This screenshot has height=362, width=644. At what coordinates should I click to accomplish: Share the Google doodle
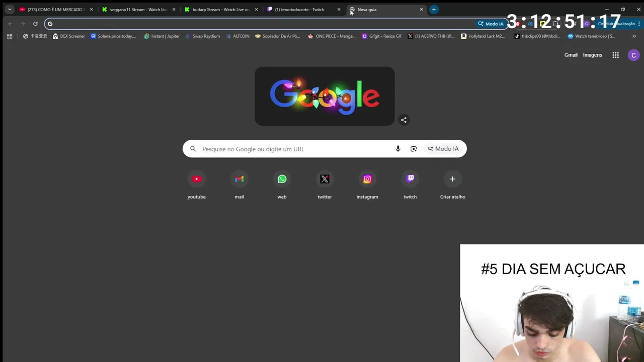point(404,120)
